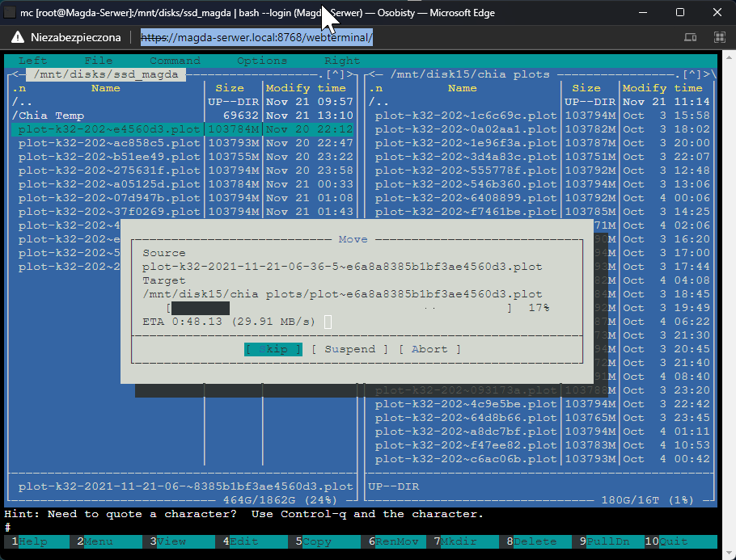Screen dimensions: 736x560
Task: Sort left panel by Size column
Action: [230, 88]
